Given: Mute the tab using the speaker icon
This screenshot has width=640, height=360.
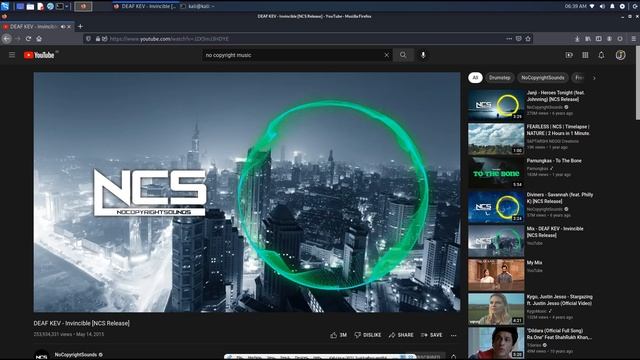Looking at the screenshot, I should 63,27.
